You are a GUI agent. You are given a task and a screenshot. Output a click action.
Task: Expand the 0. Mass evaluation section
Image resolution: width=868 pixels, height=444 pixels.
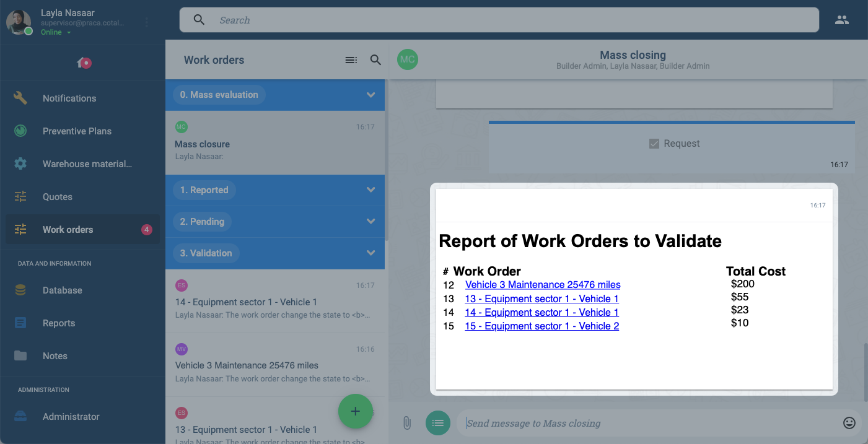pyautogui.click(x=370, y=95)
